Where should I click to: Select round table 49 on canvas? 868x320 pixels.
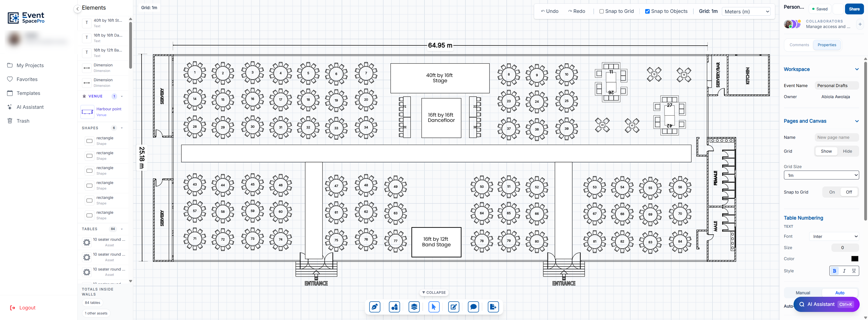(x=395, y=186)
